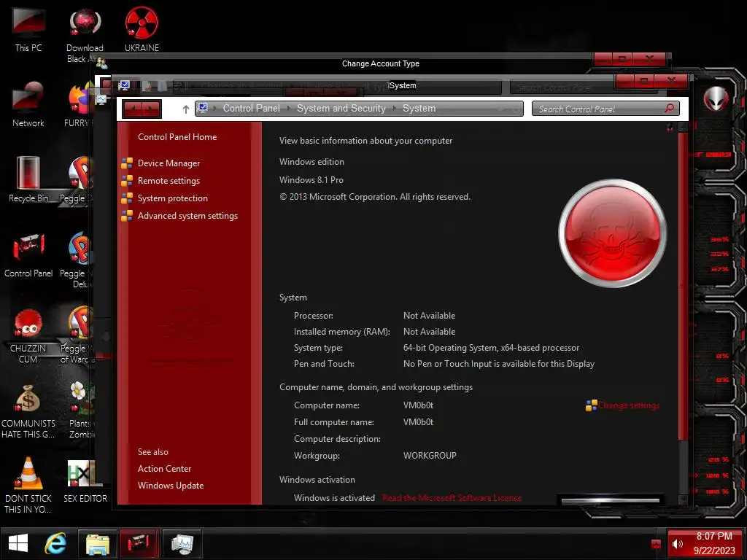
Task: Click the red tray notification icon
Action: (x=656, y=544)
